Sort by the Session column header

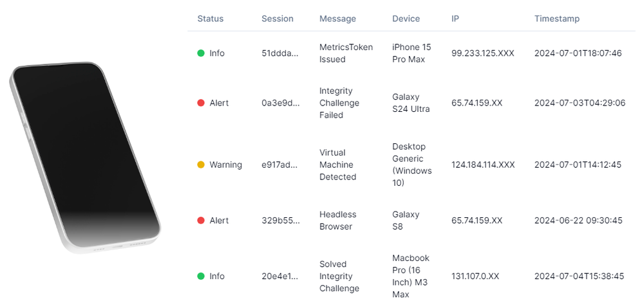278,19
